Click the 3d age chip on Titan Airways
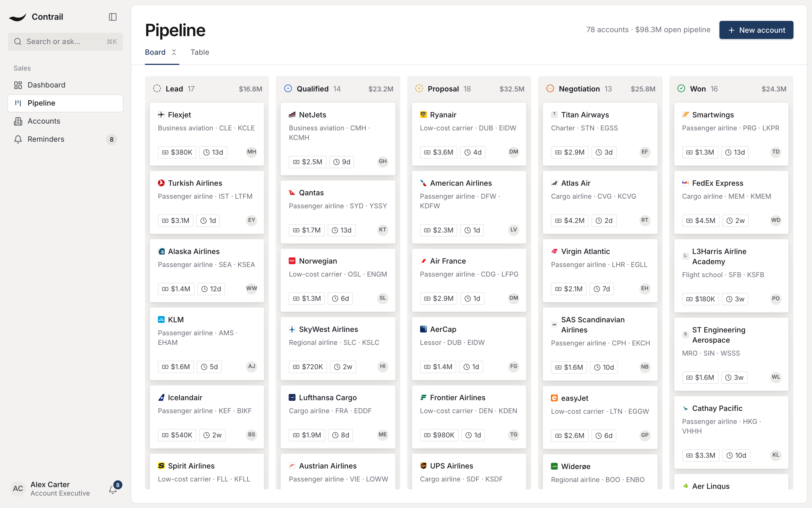The height and width of the screenshot is (508, 812). (x=604, y=152)
